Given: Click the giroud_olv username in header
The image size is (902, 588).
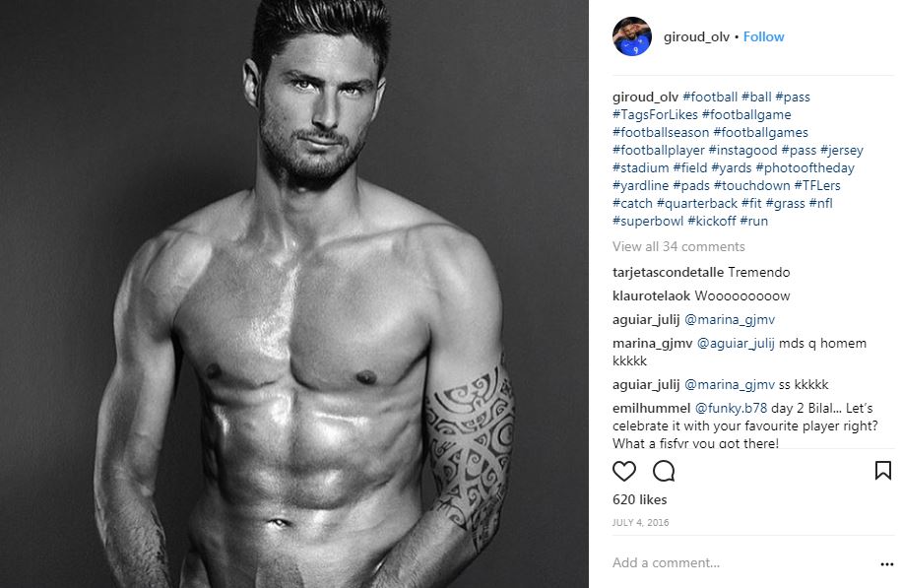Looking at the screenshot, I should pyautogui.click(x=696, y=36).
